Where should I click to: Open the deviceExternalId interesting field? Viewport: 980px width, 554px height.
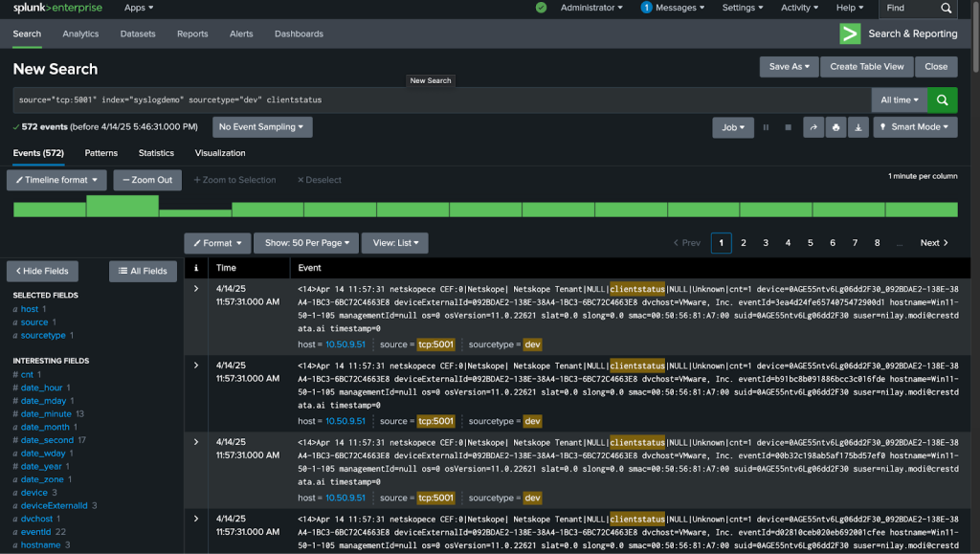(x=54, y=506)
